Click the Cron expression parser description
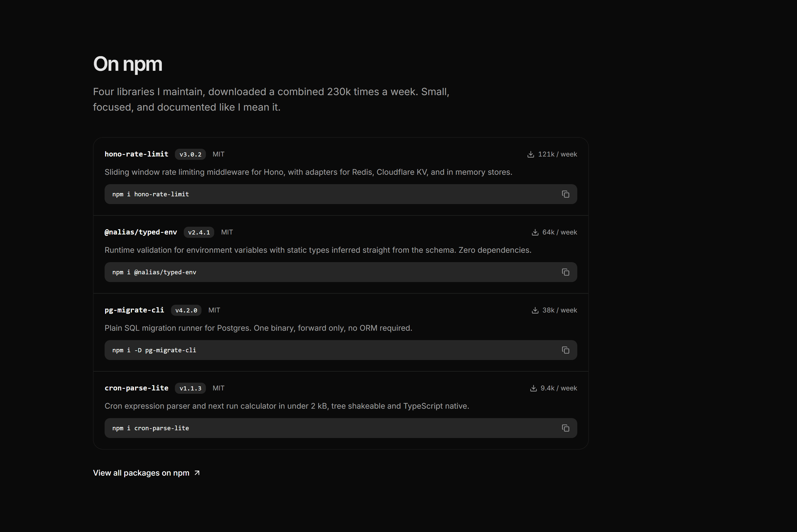 tap(287, 406)
